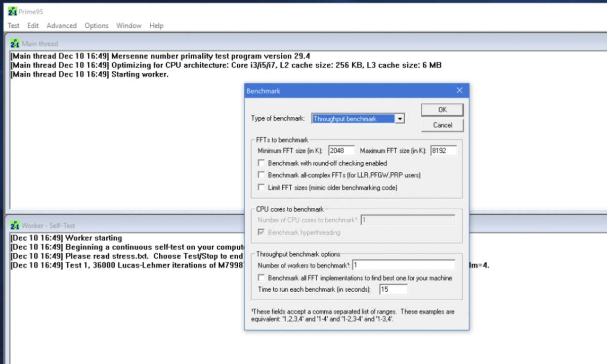The height and width of the screenshot is (364, 607).
Task: Expand the Type of benchmark dropdown arrow
Action: pos(400,119)
